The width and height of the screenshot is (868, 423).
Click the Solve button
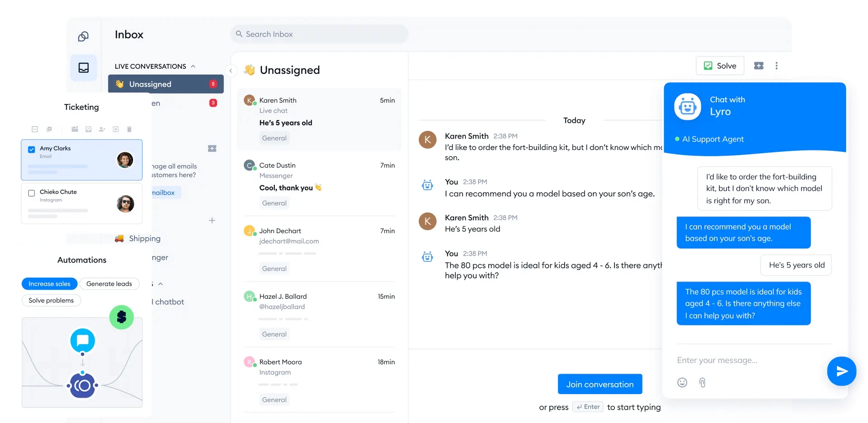coord(720,66)
